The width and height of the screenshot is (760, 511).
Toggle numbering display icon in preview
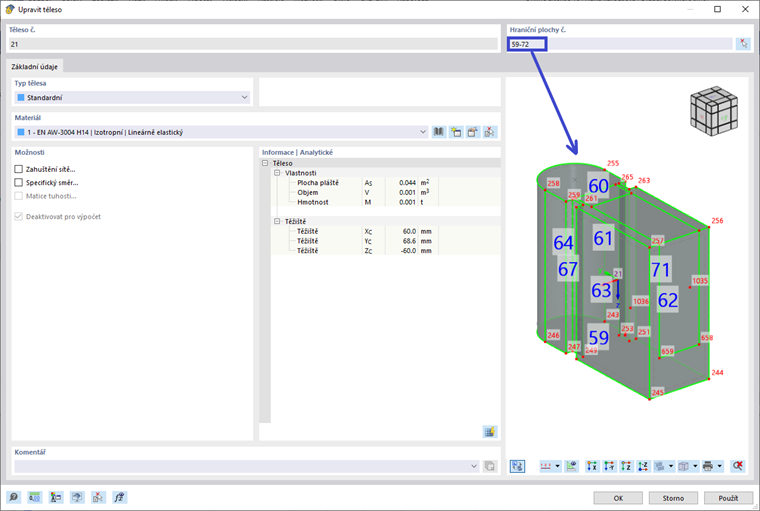[546, 466]
